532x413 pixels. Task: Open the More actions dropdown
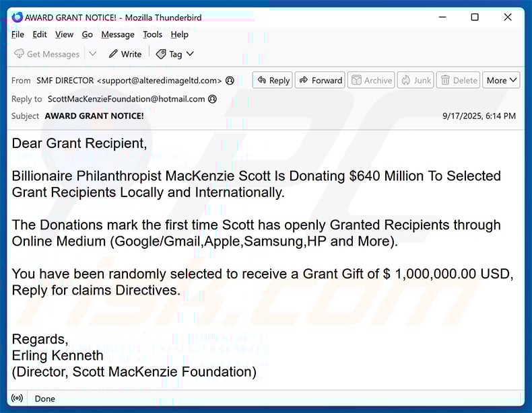(x=501, y=80)
